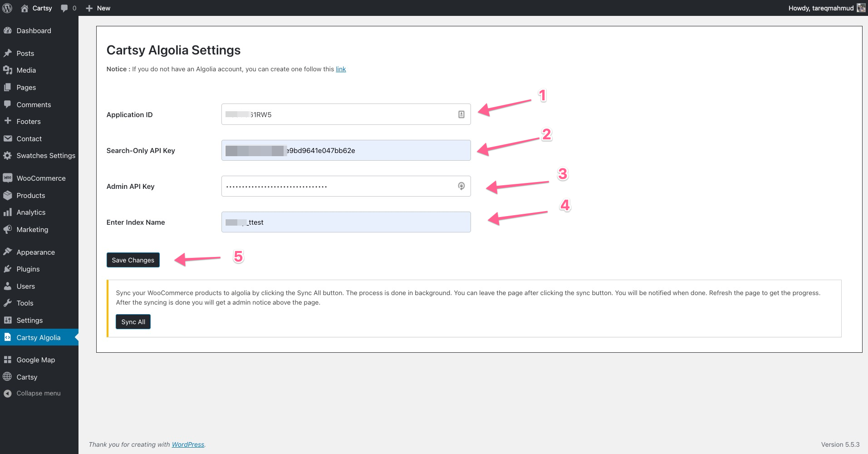868x454 pixels.
Task: Click Version 5.5.3 footer text
Action: (x=840, y=444)
